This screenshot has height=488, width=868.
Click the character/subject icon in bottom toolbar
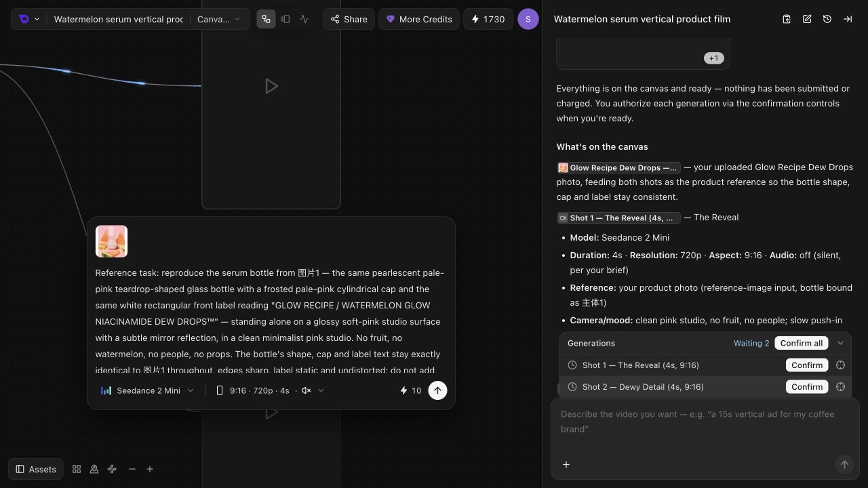pyautogui.click(x=94, y=469)
